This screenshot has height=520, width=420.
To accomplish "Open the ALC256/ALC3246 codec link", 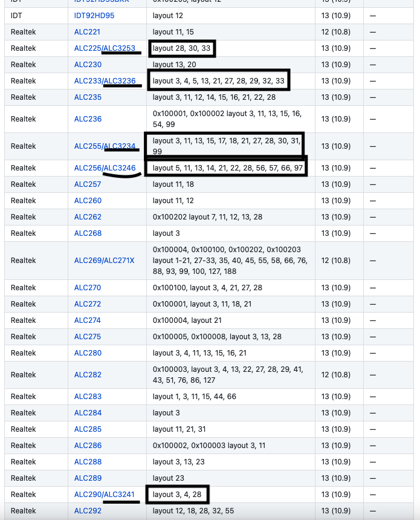I will click(x=105, y=167).
